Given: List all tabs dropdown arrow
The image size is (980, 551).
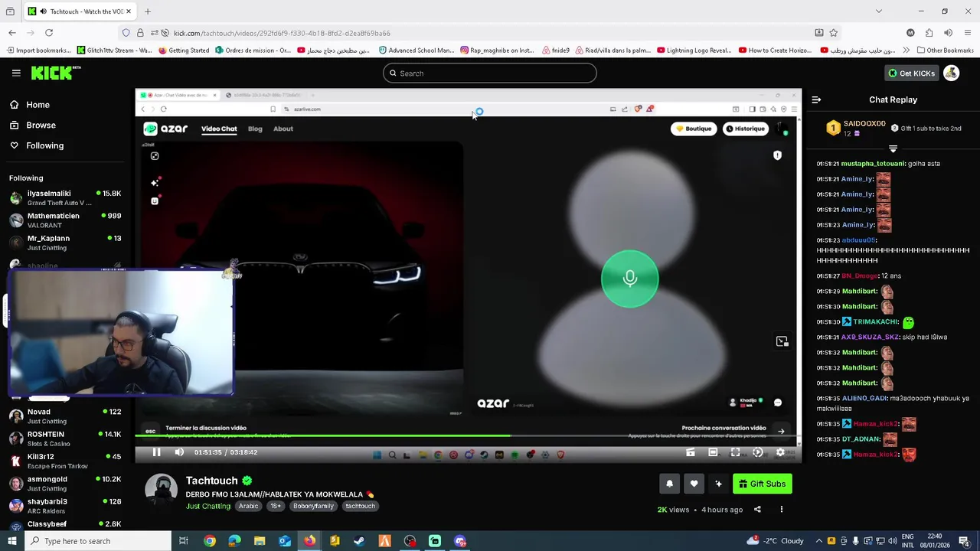Looking at the screenshot, I should pyautogui.click(x=878, y=11).
